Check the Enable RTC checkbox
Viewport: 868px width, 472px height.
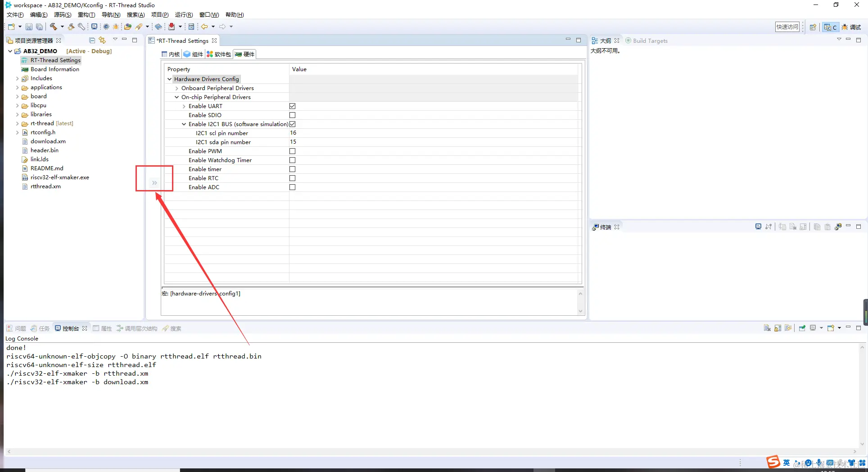pyautogui.click(x=292, y=178)
